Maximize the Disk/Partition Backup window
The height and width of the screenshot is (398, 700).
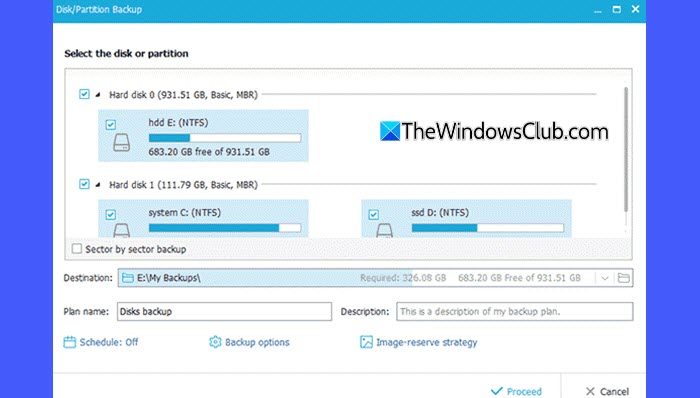(617, 9)
